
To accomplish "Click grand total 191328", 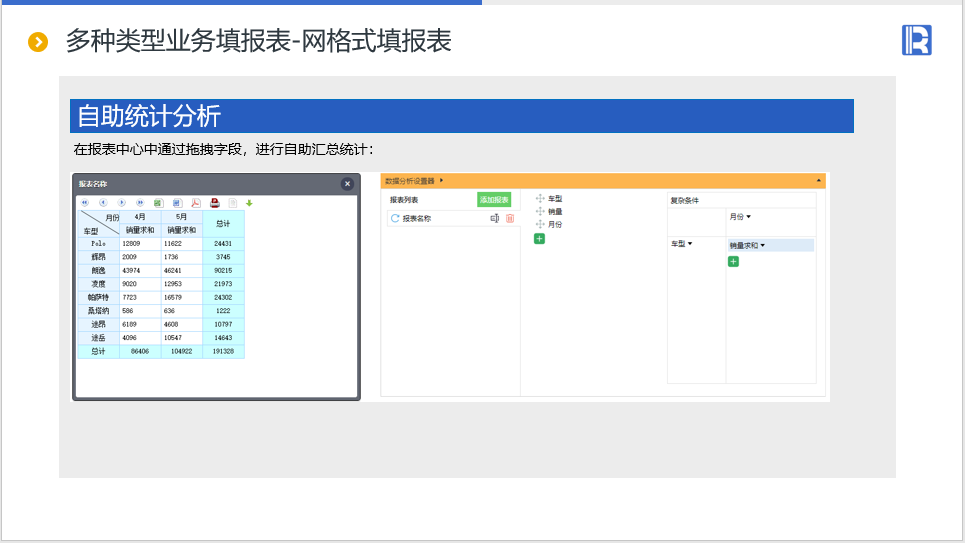I will 223,352.
